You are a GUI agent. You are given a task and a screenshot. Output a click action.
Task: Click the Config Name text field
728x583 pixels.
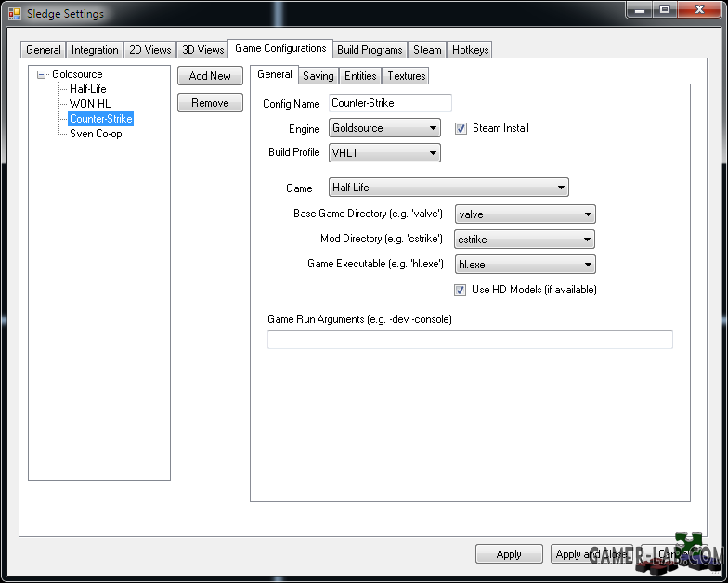tap(390, 103)
